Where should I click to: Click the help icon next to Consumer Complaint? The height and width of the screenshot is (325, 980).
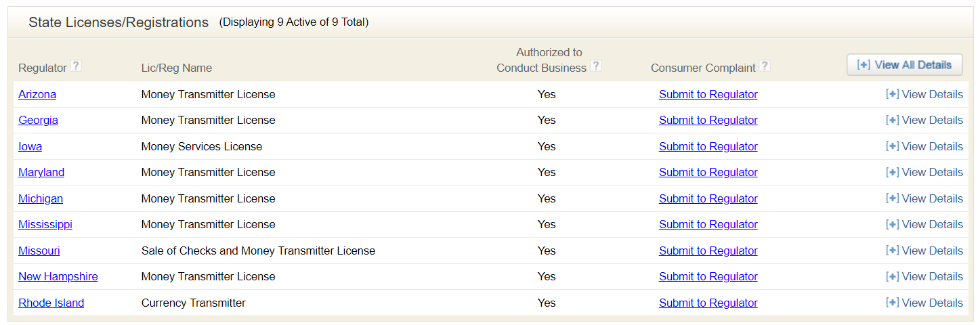tap(765, 66)
